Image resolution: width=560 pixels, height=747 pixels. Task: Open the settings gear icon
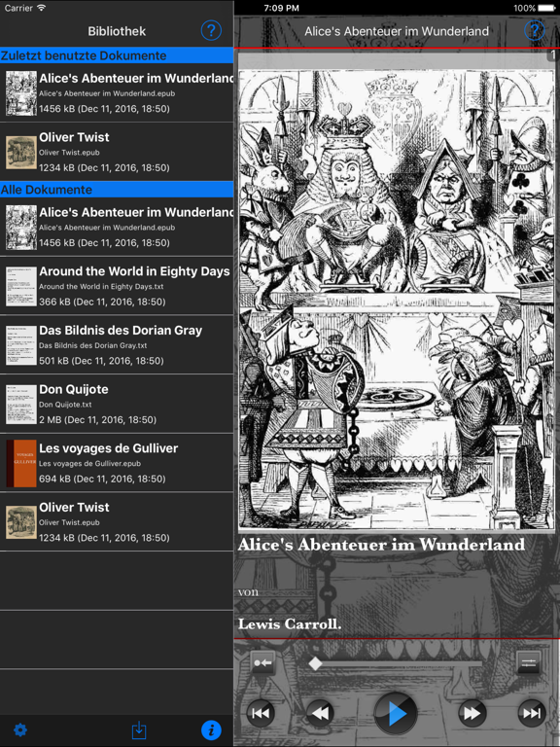point(20,729)
